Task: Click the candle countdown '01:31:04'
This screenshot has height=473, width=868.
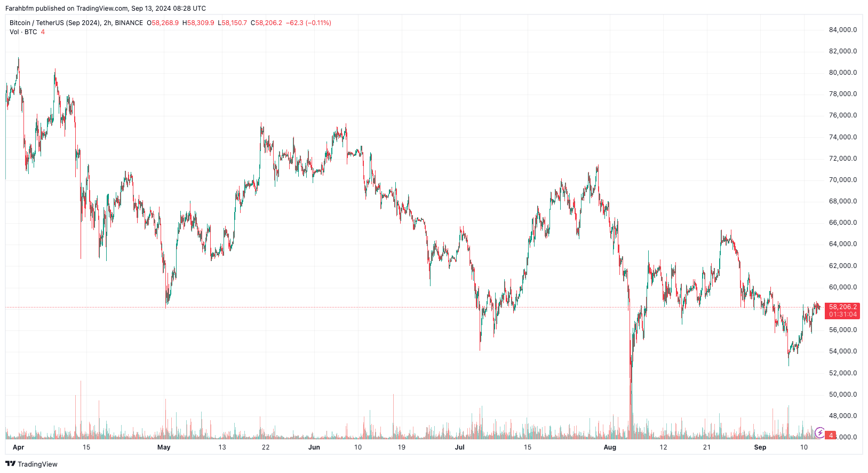Action: click(843, 314)
